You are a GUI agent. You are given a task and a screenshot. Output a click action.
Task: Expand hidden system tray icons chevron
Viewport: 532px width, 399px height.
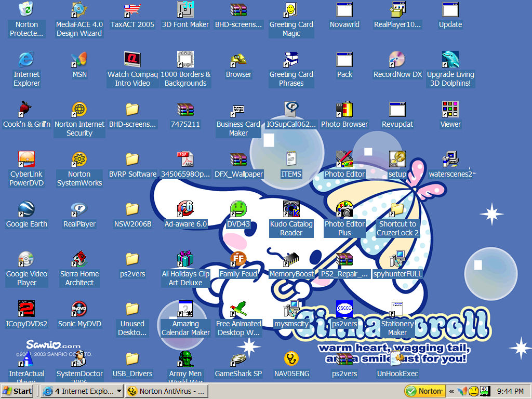click(x=451, y=391)
